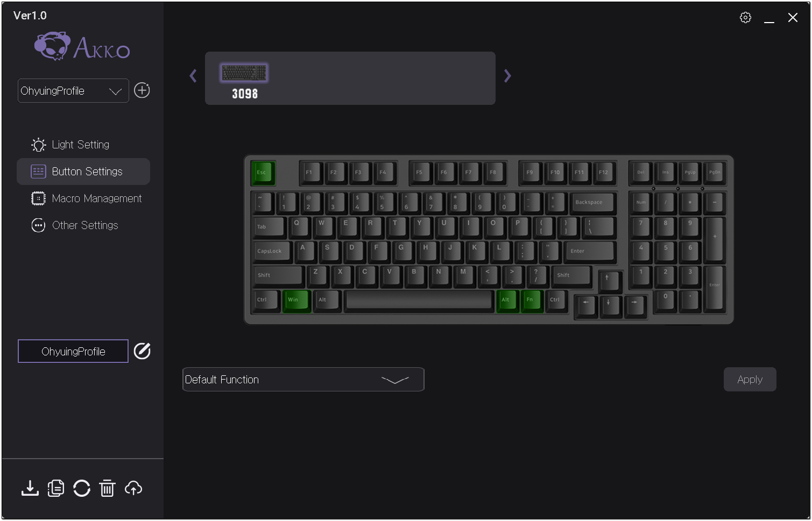Click the Apply button
This screenshot has width=812, height=521.
click(750, 380)
